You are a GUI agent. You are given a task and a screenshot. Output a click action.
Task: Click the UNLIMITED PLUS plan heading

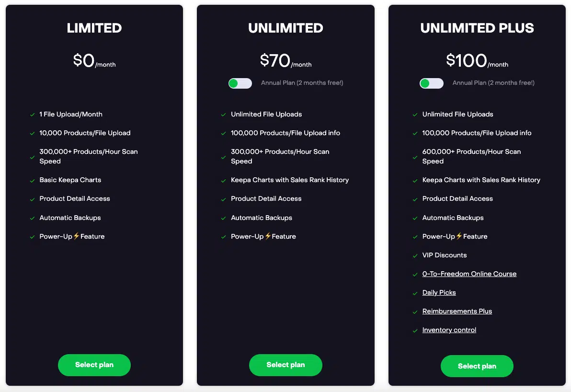(477, 28)
